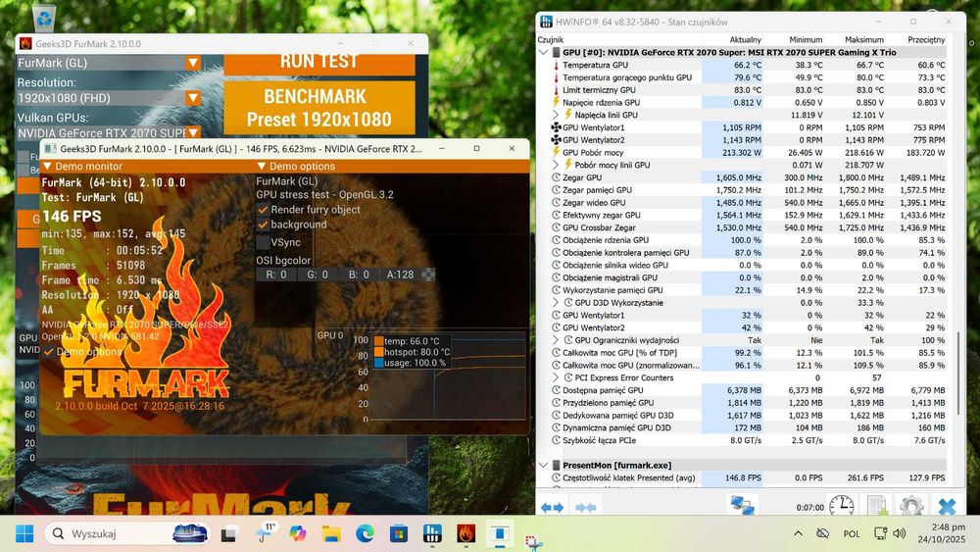This screenshot has height=552, width=980.
Task: Close sensors with HWiNFO blue X icon
Action: click(x=947, y=506)
